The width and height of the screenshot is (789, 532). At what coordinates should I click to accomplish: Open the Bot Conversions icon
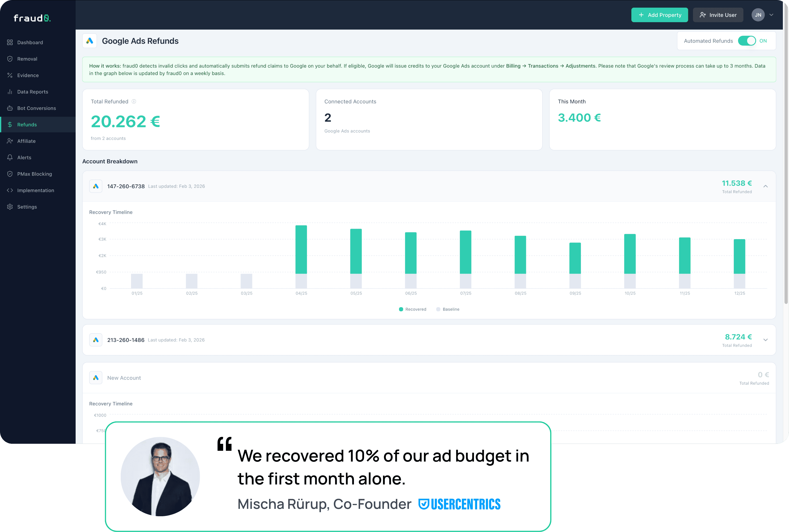tap(10, 108)
